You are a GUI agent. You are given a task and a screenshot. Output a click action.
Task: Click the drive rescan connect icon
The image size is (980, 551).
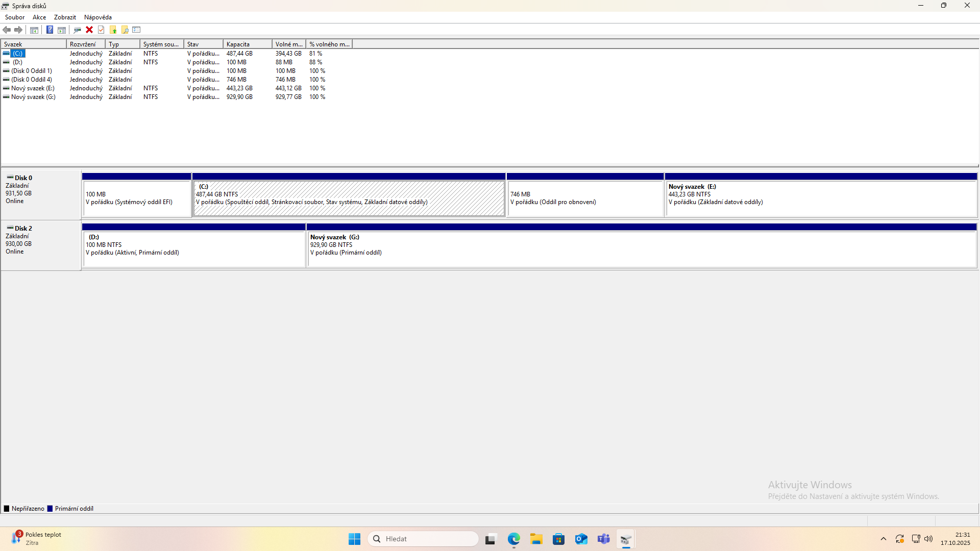click(x=77, y=30)
